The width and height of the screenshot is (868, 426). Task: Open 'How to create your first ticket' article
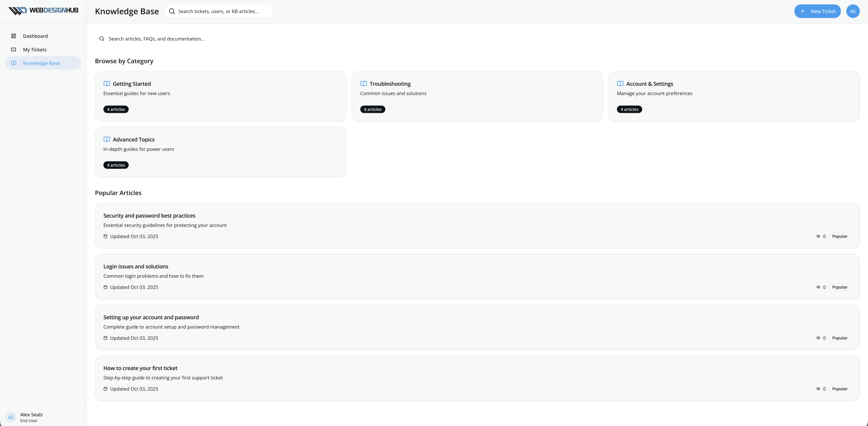click(140, 368)
